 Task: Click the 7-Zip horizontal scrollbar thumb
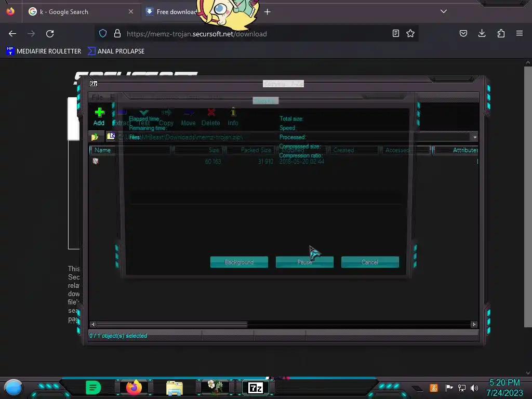[x=172, y=324]
